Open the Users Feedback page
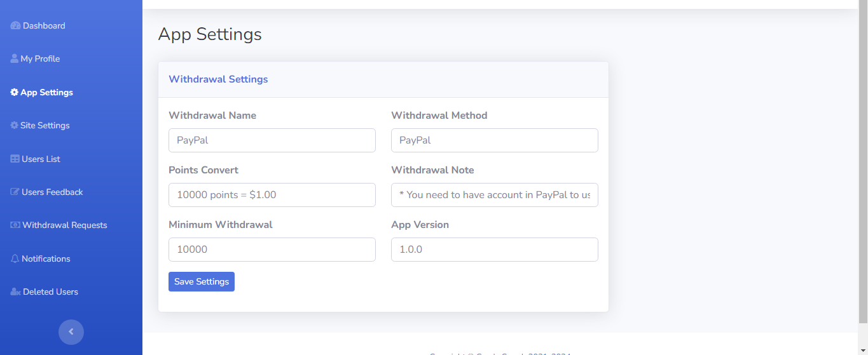The image size is (868, 355). [x=52, y=192]
